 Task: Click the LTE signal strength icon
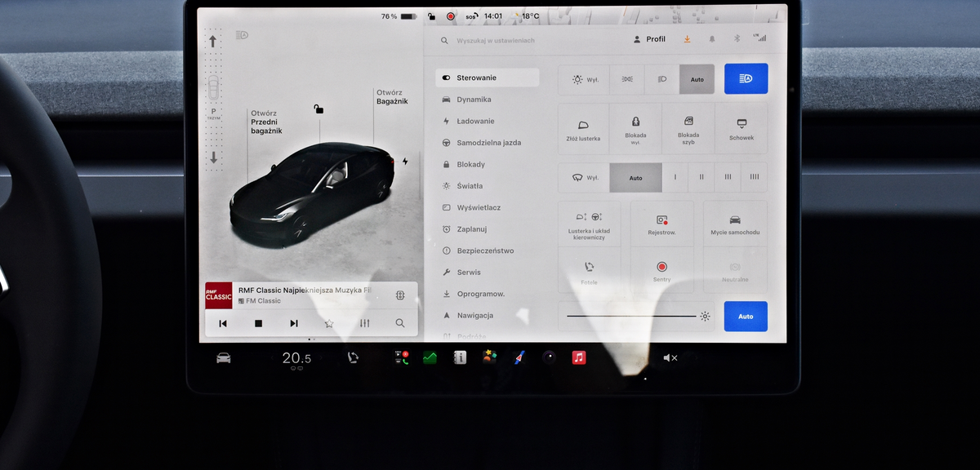(759, 38)
